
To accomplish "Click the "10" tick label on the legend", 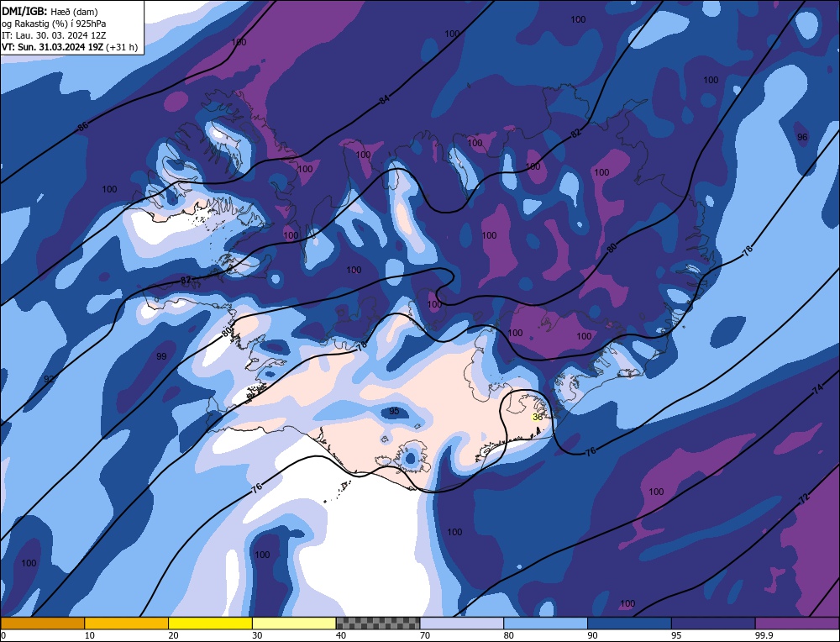I will [90, 635].
